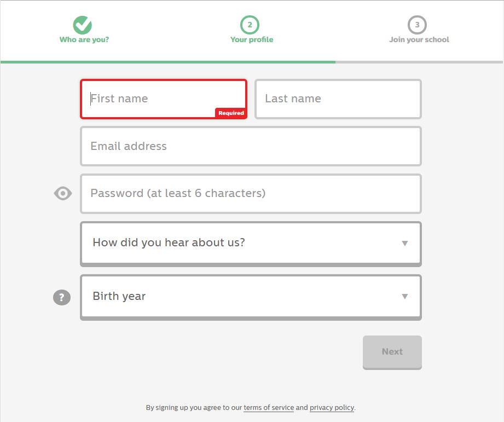This screenshot has height=422, width=504.
Task: Click the birth year help question icon
Action: 62,297
